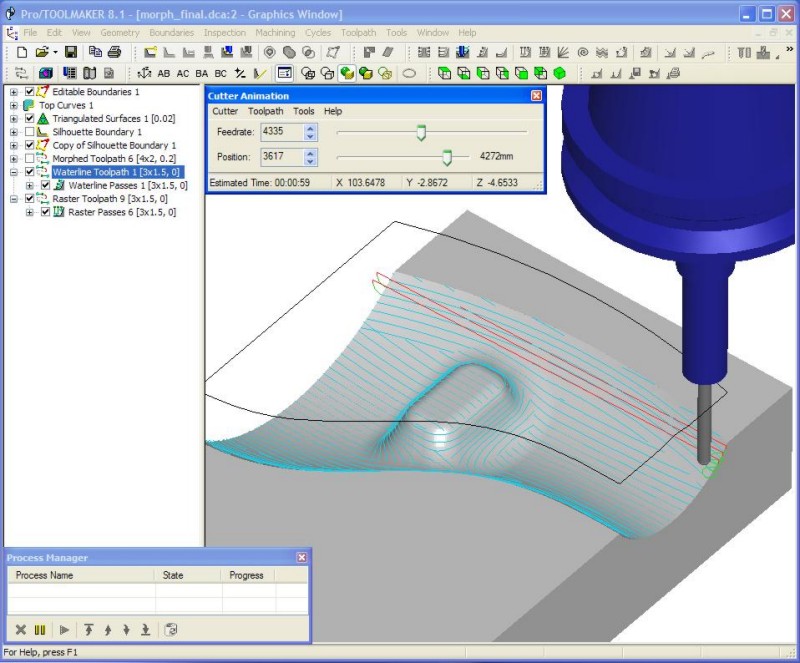
Task: Expand the Raster Passes 6 node
Action: point(30,212)
